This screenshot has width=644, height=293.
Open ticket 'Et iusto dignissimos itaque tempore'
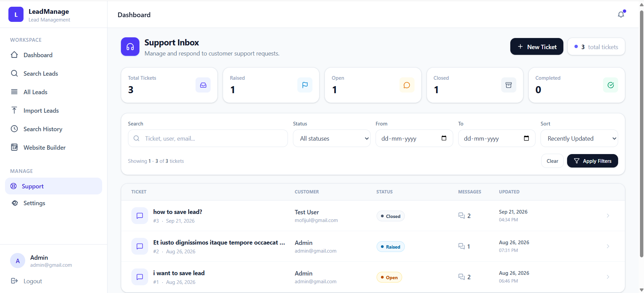(219, 242)
